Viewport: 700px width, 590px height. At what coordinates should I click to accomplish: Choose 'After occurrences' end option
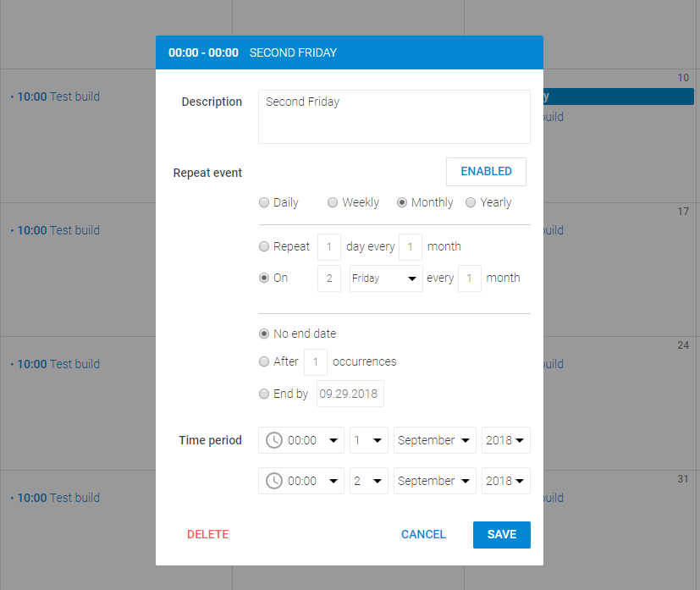[x=264, y=361]
